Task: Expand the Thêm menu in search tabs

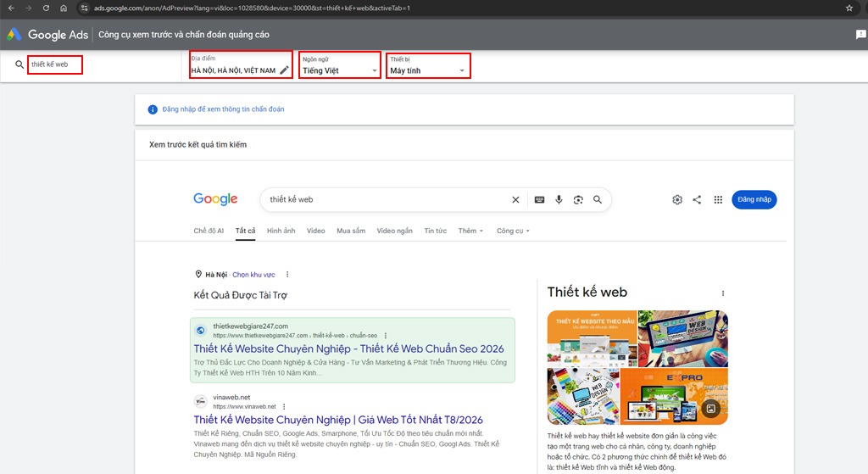Action: (x=470, y=231)
